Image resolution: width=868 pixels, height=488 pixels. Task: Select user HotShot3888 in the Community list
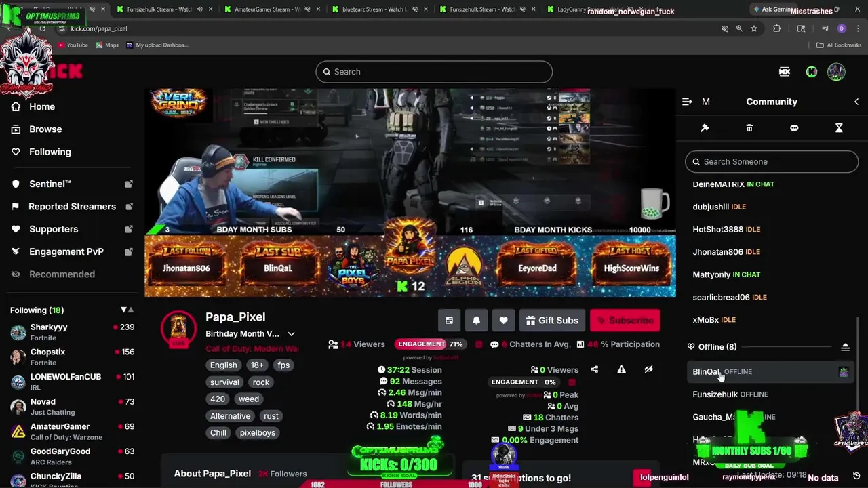(x=769, y=230)
